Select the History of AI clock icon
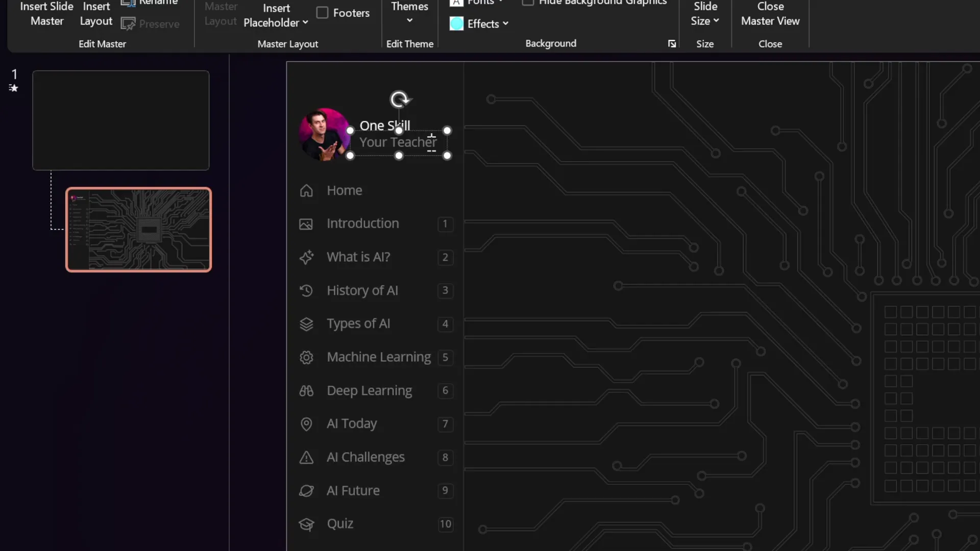The image size is (980, 551). 306,290
